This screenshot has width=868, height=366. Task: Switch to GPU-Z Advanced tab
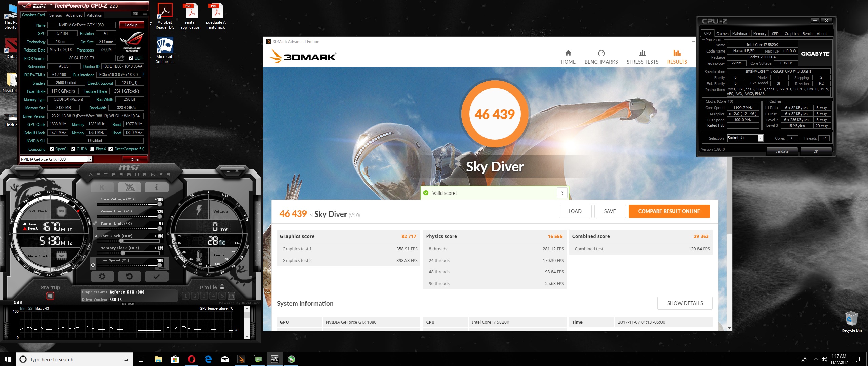coord(74,15)
